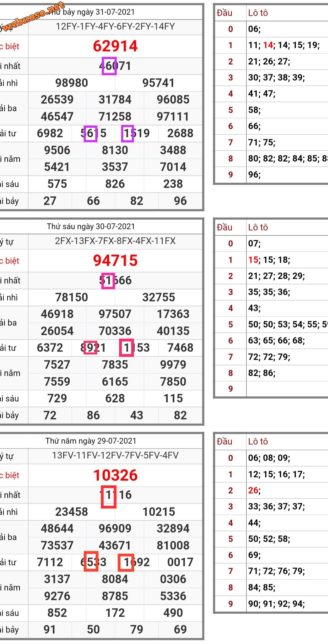Click fourth prize number 7468

pos(180,348)
